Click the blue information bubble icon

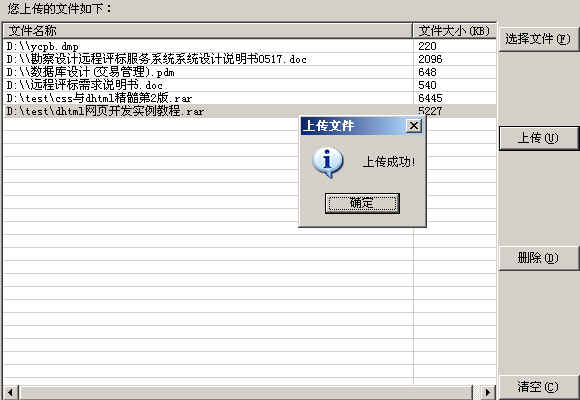click(x=327, y=162)
